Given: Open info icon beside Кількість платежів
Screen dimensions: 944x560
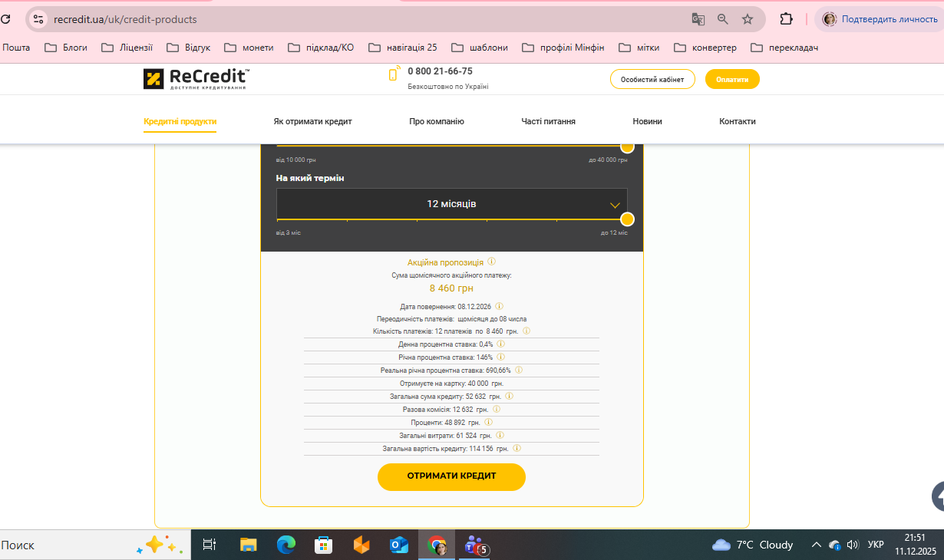Looking at the screenshot, I should point(526,331).
